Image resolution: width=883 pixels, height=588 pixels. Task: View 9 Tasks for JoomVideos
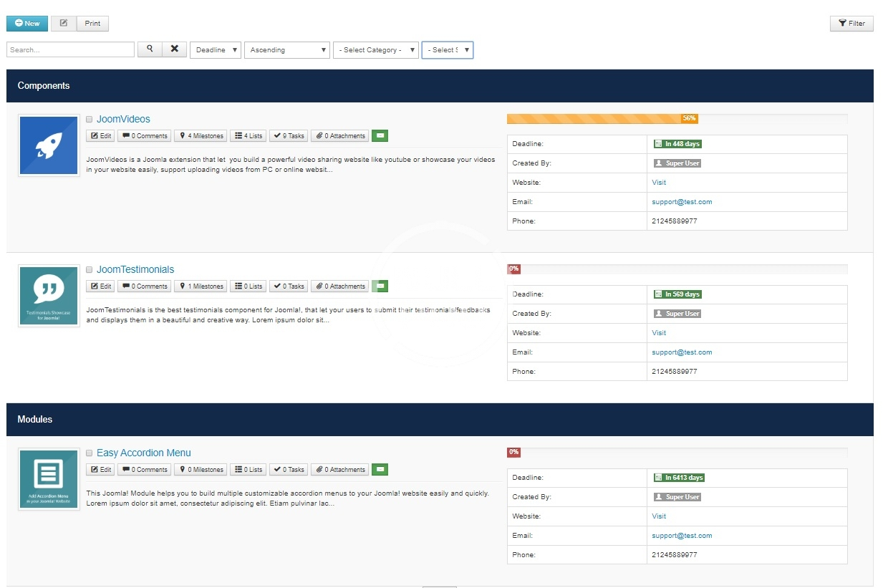pos(289,136)
